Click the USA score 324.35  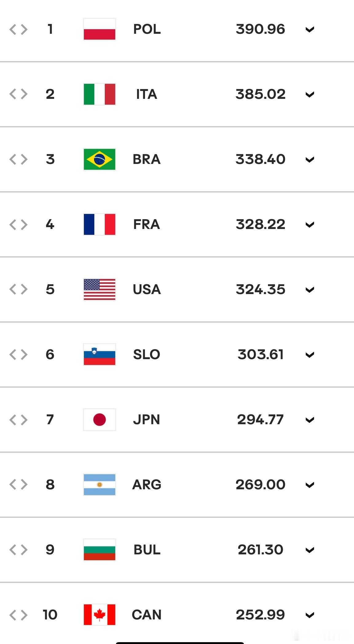(x=261, y=289)
